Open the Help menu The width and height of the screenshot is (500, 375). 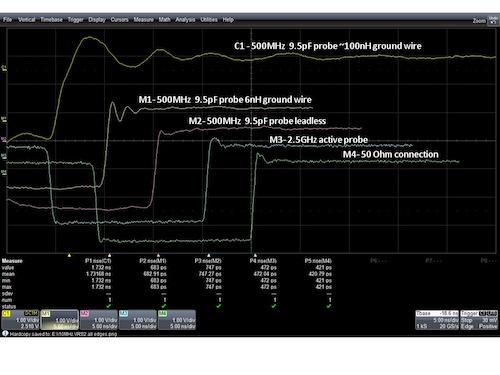click(x=228, y=20)
